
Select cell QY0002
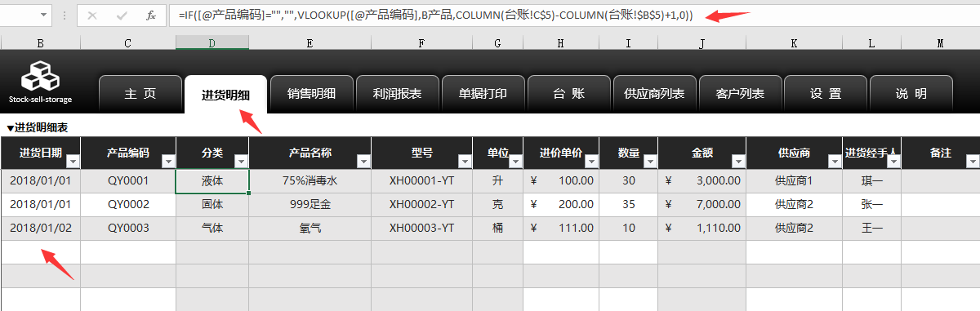click(x=128, y=204)
